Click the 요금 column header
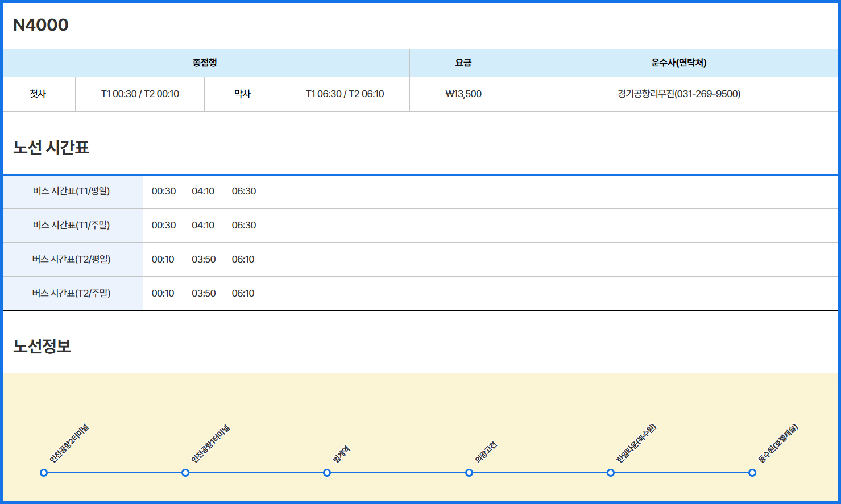Screen dimensions: 841x504 pyautogui.click(x=463, y=63)
